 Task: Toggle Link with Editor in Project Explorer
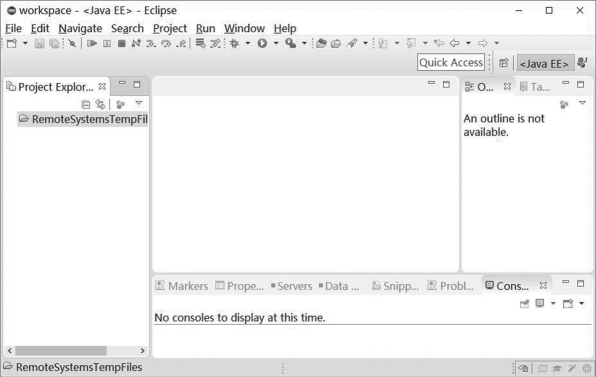tap(100, 104)
